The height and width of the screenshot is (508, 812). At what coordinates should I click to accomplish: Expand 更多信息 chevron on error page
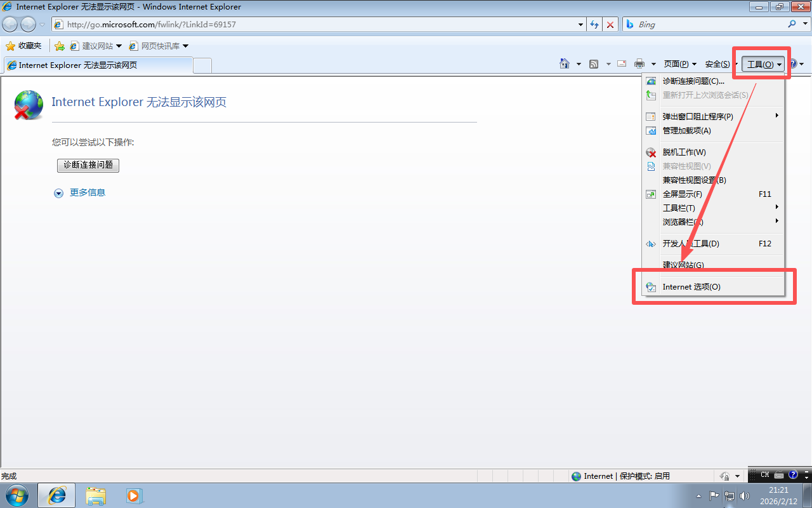coord(58,193)
